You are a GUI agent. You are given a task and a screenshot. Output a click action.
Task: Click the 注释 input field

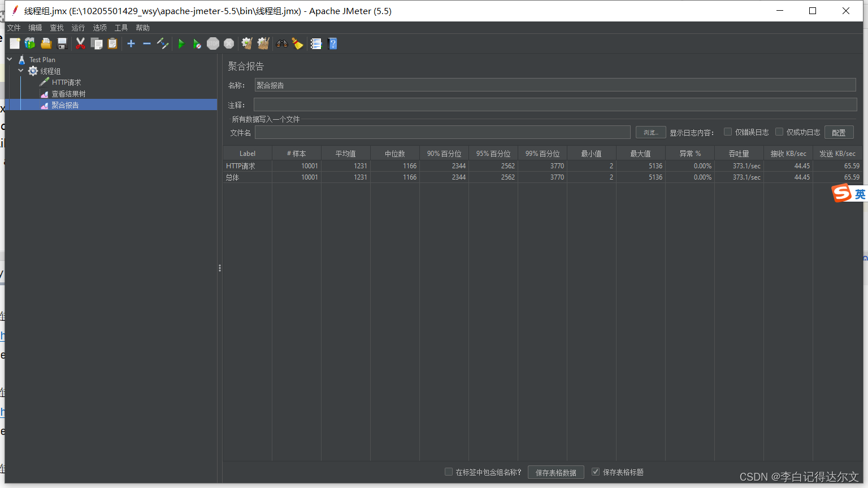point(555,104)
